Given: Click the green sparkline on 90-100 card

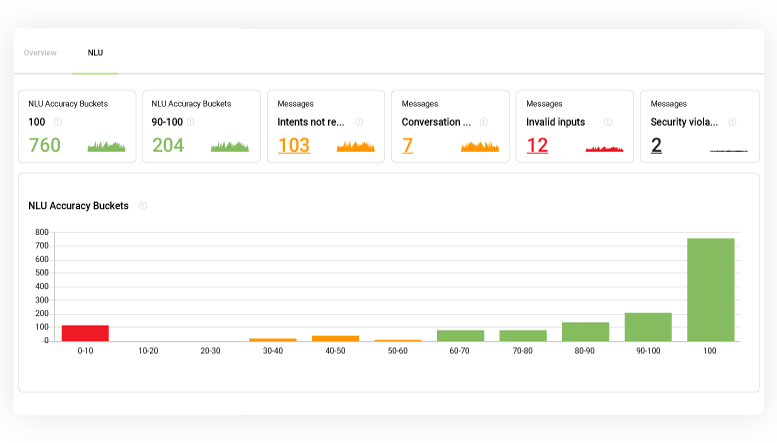Looking at the screenshot, I should [230, 146].
